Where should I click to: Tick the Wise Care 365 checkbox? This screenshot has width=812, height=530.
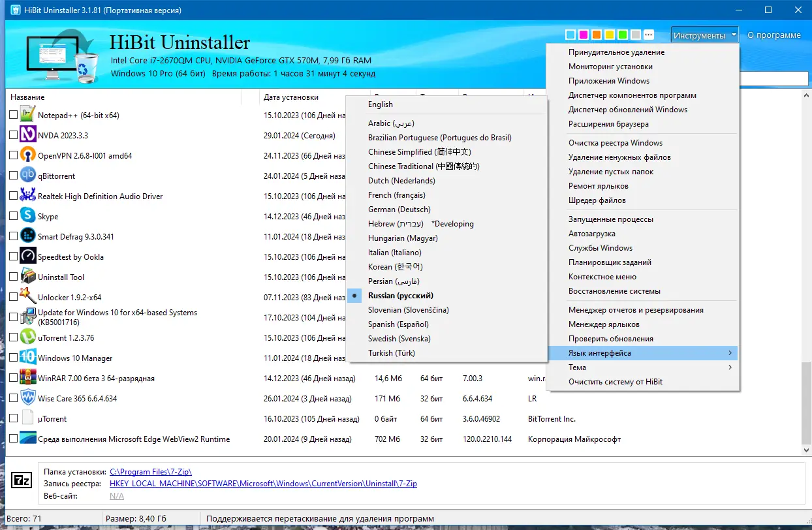pyautogui.click(x=13, y=398)
